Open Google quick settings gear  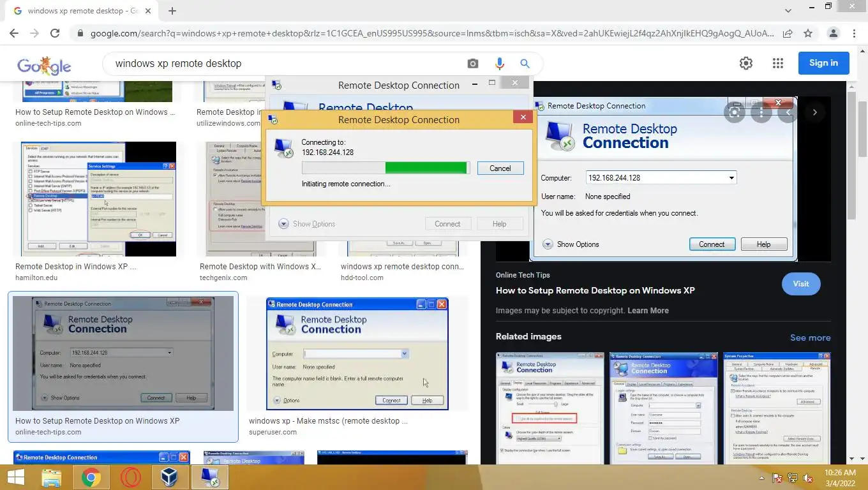coord(745,63)
